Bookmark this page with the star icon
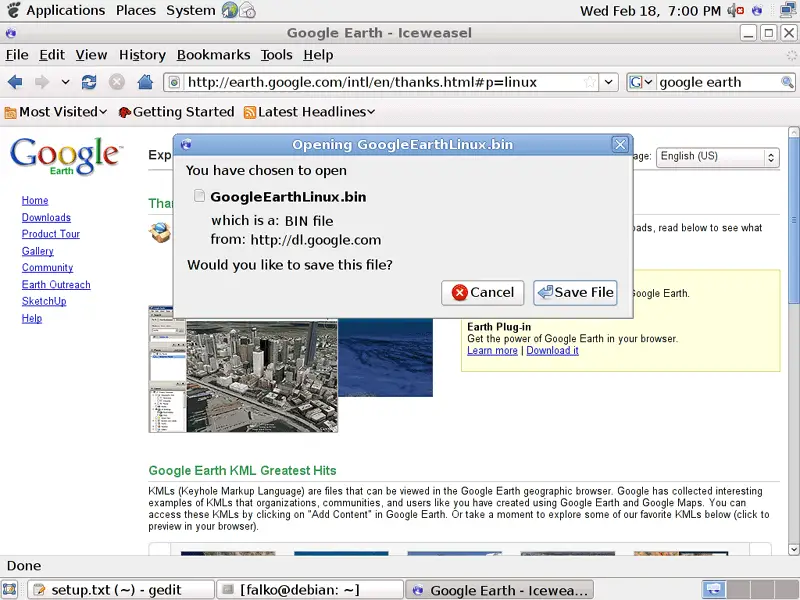Screen dimensions: 800x600 (590, 82)
